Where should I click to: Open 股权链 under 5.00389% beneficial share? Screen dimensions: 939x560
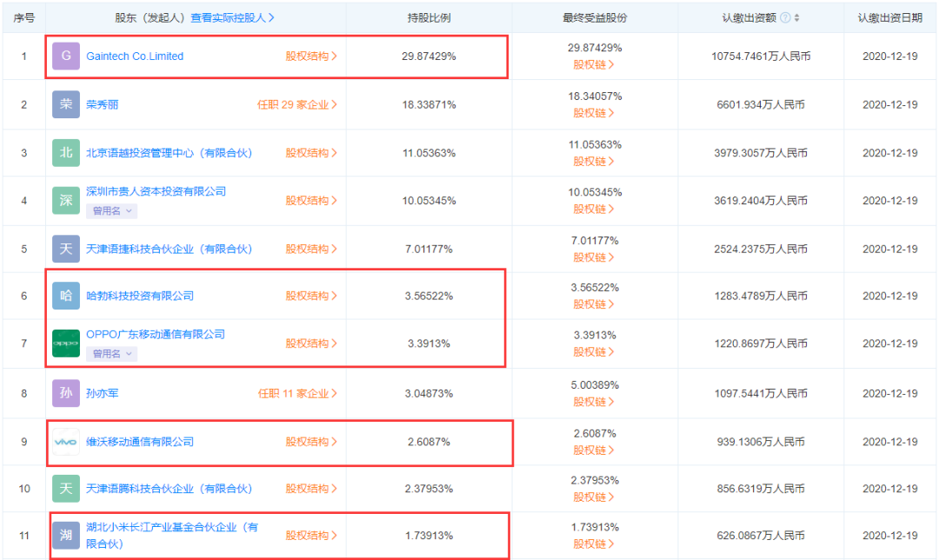click(594, 402)
